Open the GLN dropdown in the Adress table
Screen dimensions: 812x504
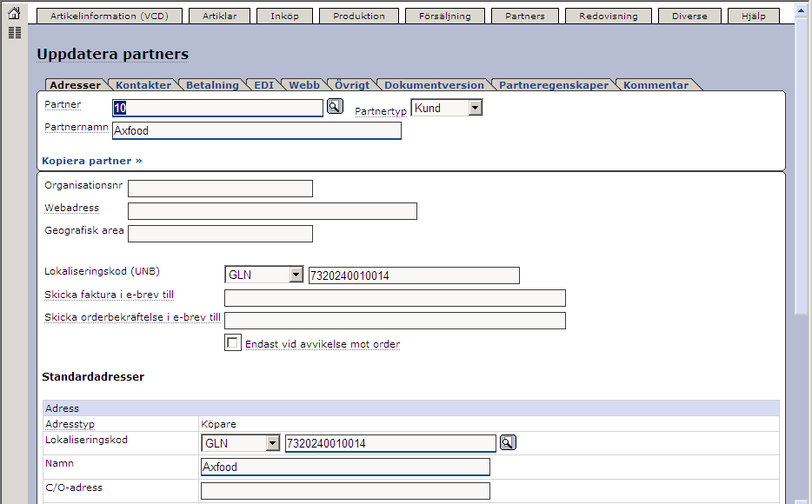point(240,443)
